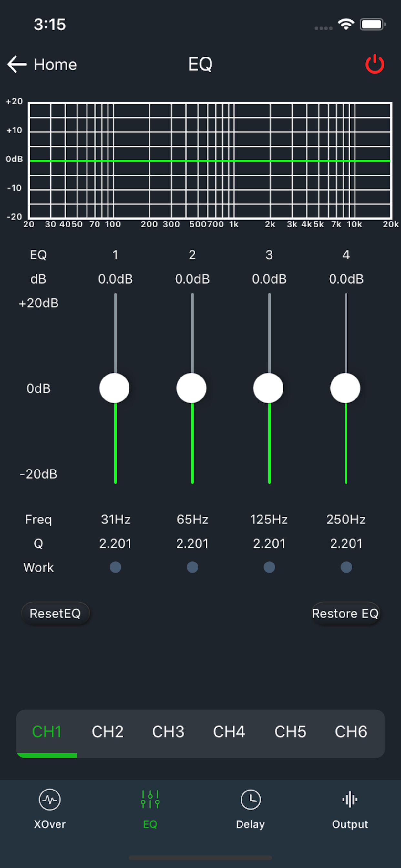Click the gain slider knob of band 1
Screen dimensions: 401x868
[115, 387]
